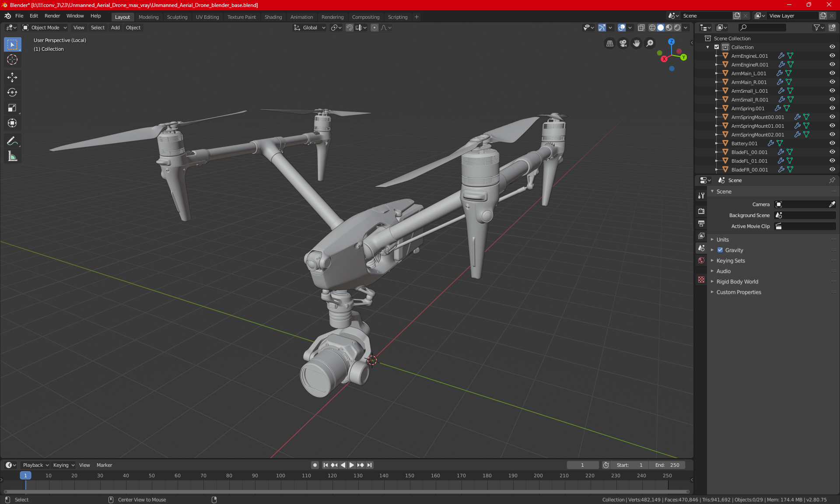Hide ArmEngineL.001 with its eye icon
Viewport: 840px width, 504px height.
click(x=832, y=56)
